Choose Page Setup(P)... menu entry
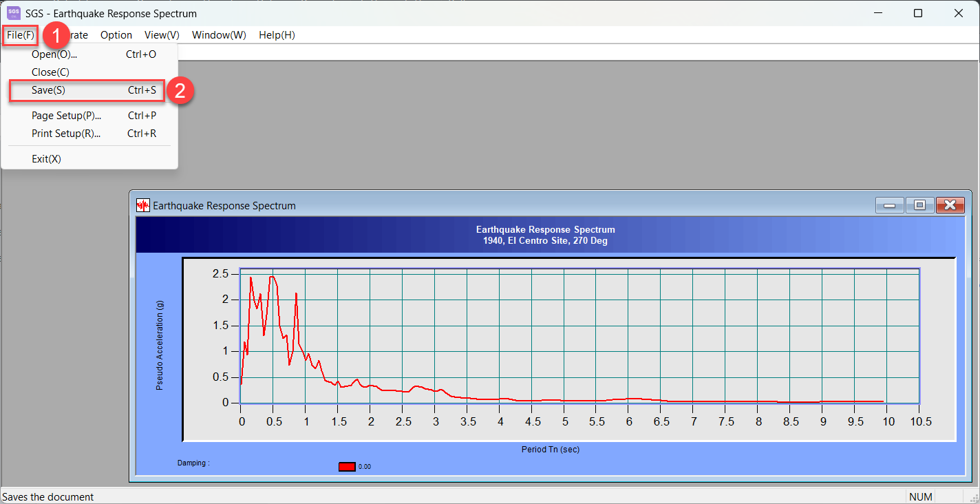 coord(89,116)
